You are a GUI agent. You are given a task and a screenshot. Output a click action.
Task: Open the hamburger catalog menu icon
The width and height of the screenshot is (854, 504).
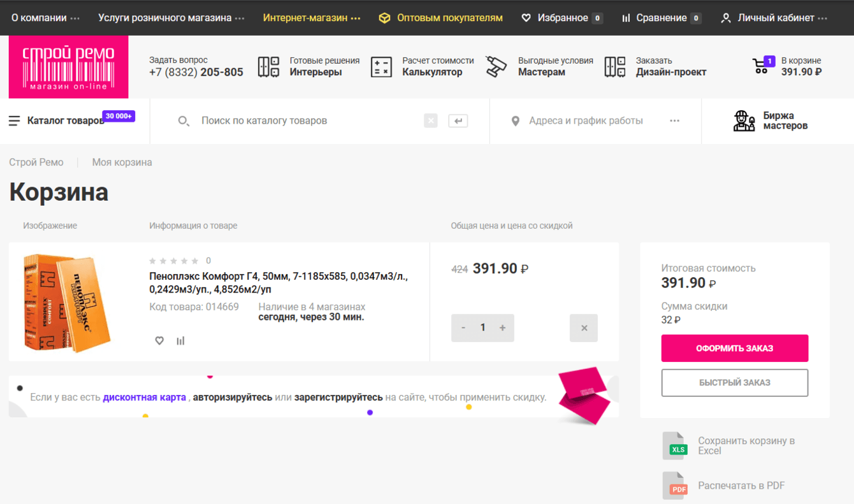(15, 121)
